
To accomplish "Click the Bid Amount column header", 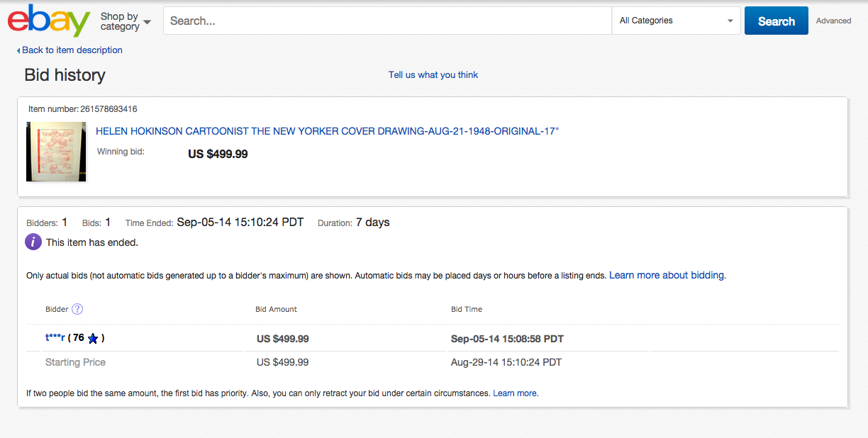I will [x=277, y=309].
